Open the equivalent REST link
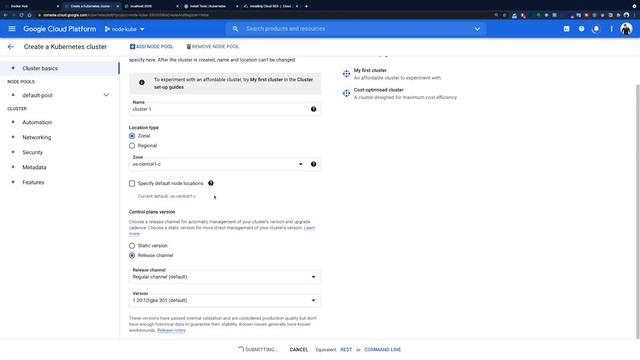 point(346,350)
